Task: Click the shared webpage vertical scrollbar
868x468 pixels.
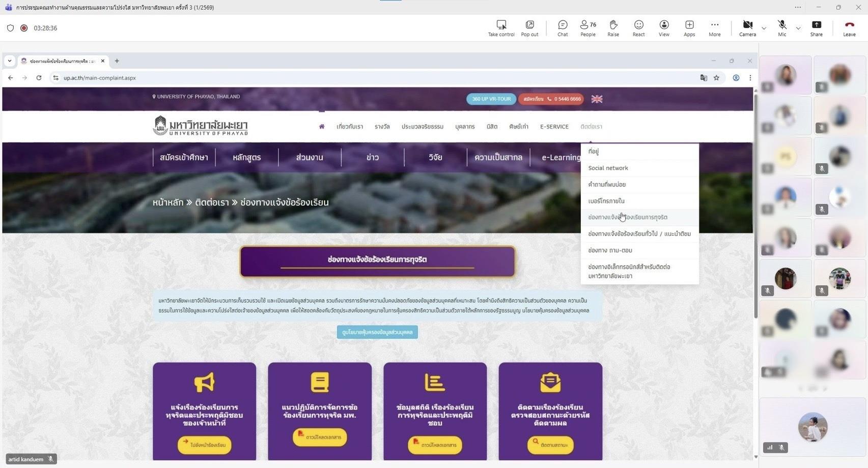Action: click(x=755, y=203)
